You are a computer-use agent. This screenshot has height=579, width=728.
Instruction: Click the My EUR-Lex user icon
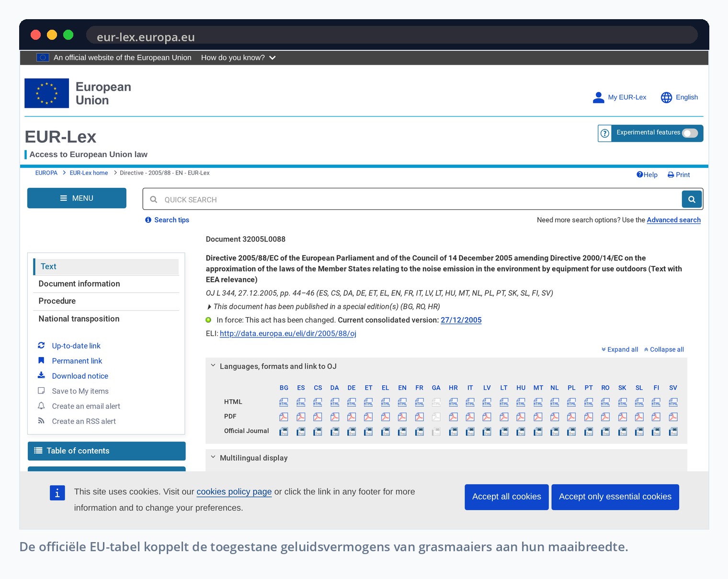(598, 97)
